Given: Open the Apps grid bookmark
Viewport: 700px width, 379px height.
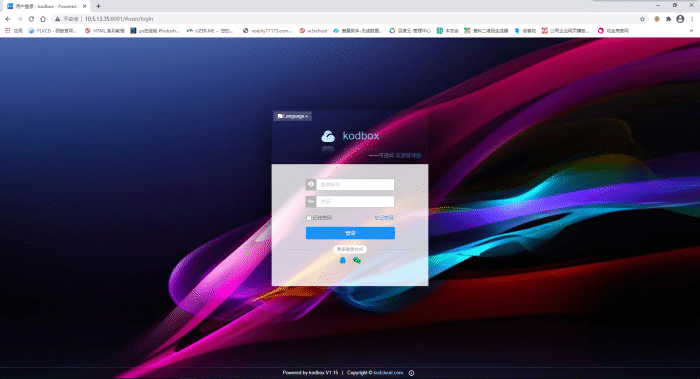Looking at the screenshot, I should [x=13, y=31].
